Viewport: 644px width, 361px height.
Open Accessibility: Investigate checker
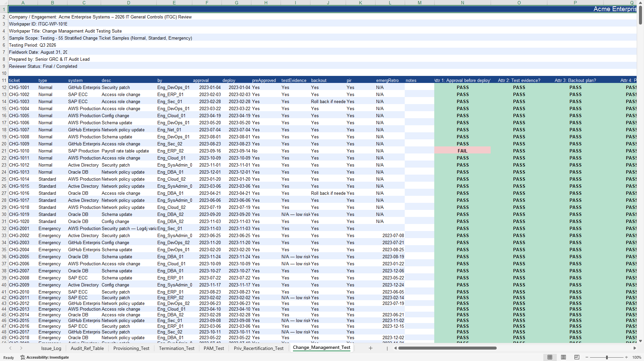(45, 357)
